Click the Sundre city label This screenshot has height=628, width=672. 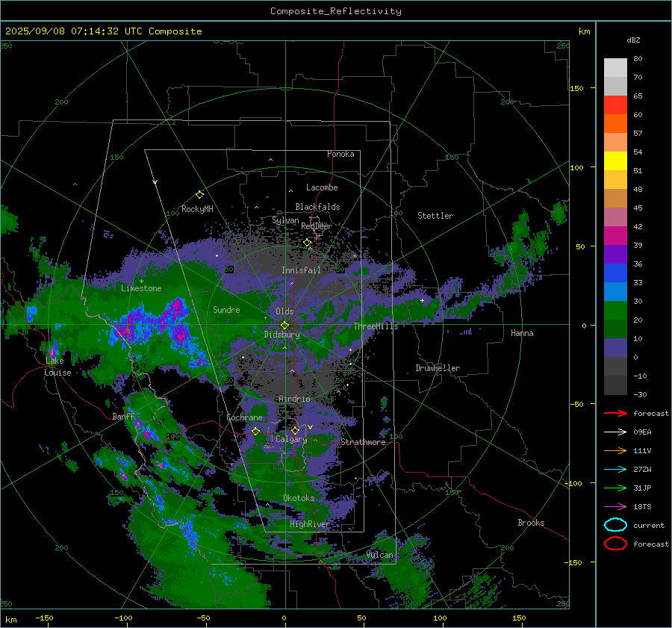click(x=226, y=309)
